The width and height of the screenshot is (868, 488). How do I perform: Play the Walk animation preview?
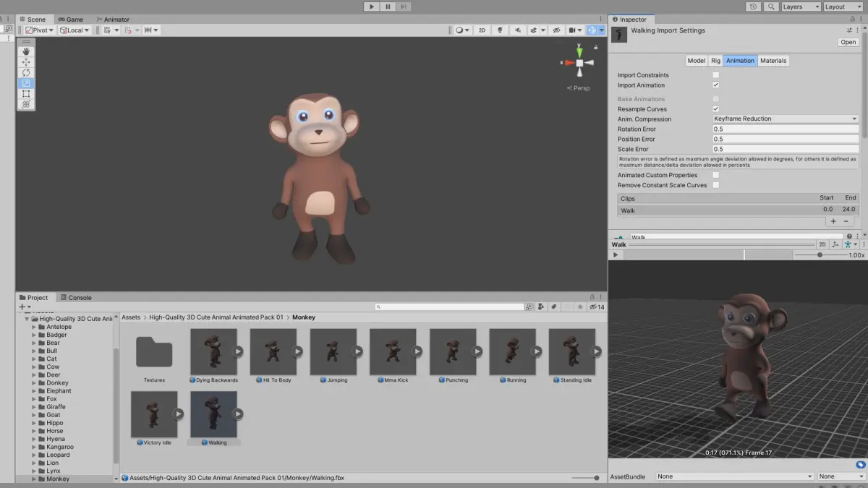(x=616, y=255)
